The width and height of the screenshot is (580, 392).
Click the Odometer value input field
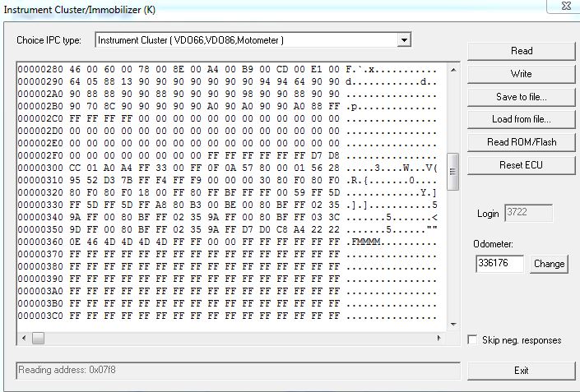499,264
